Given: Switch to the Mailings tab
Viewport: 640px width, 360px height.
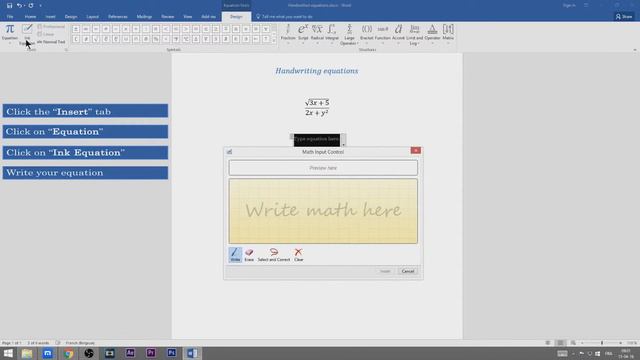Looking at the screenshot, I should click(144, 17).
